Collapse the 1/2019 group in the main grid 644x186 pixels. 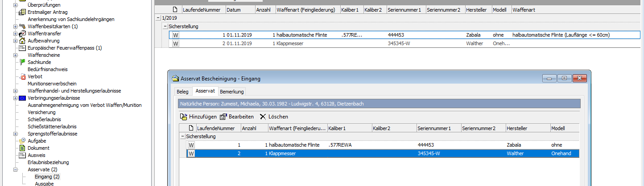pyautogui.click(x=159, y=18)
